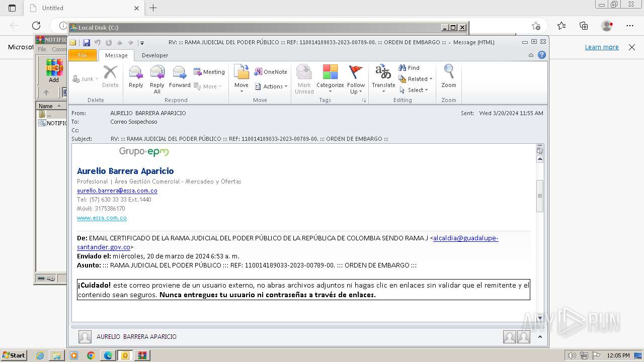644x362 pixels.
Task: Open Outlook from the taskbar
Action: [x=125, y=355]
